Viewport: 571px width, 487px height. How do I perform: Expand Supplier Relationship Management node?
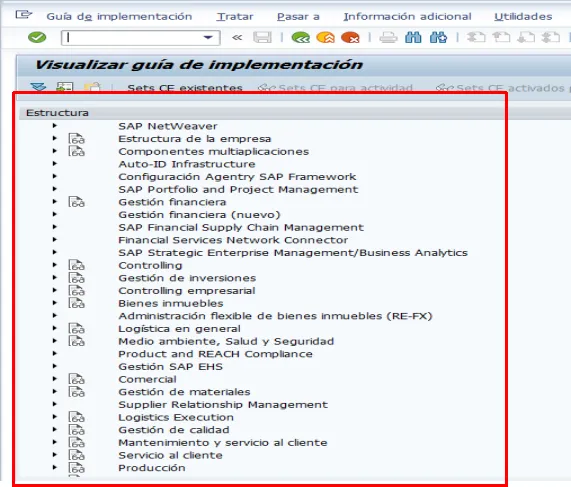55,404
